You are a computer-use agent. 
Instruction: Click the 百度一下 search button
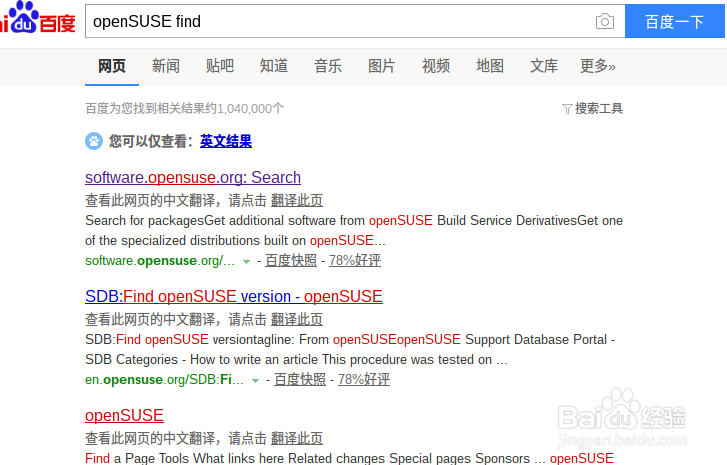(x=675, y=21)
